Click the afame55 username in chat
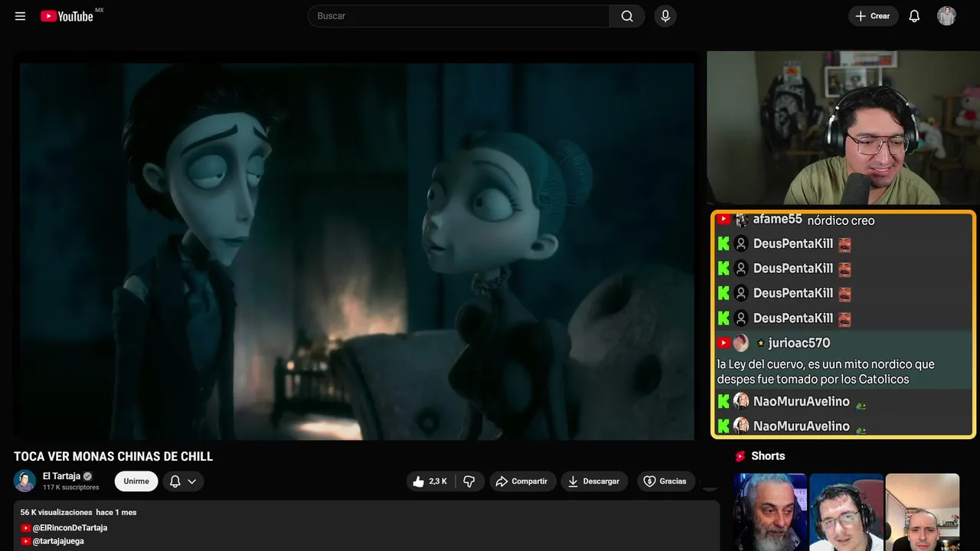 click(x=777, y=220)
